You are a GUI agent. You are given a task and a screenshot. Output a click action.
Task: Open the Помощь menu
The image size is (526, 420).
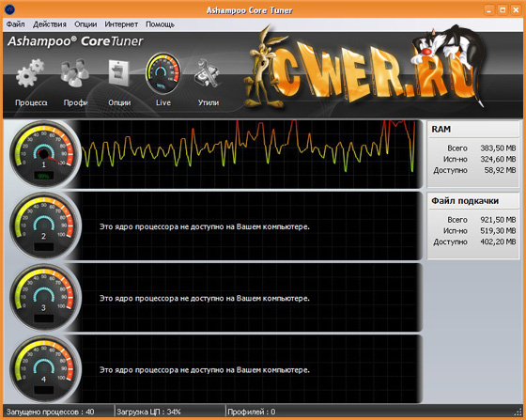point(161,24)
